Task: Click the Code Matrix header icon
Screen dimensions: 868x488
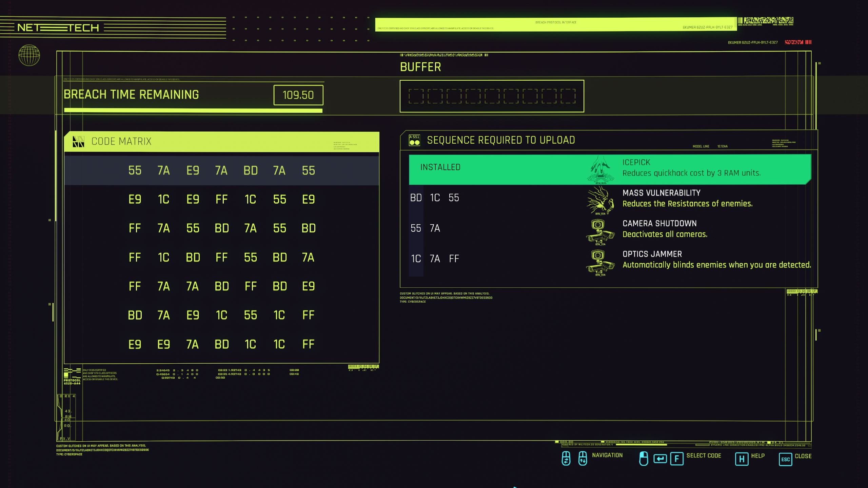Action: (x=78, y=141)
